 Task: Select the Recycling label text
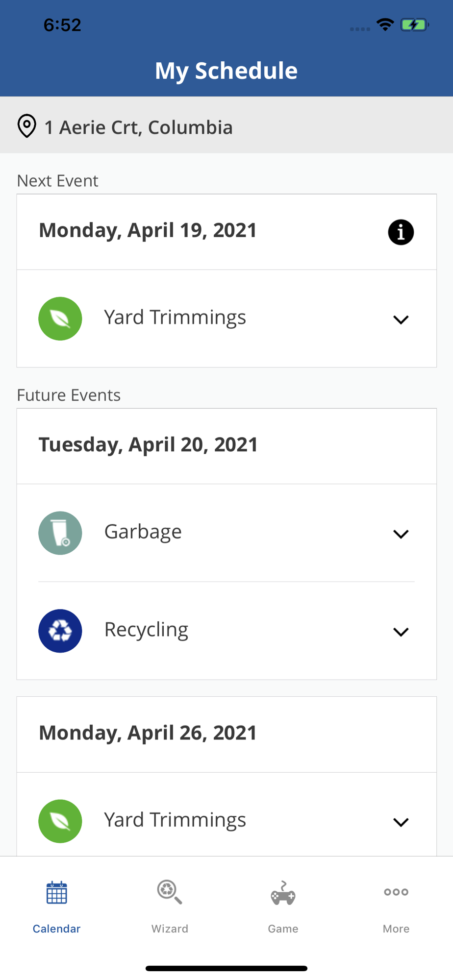tap(146, 630)
